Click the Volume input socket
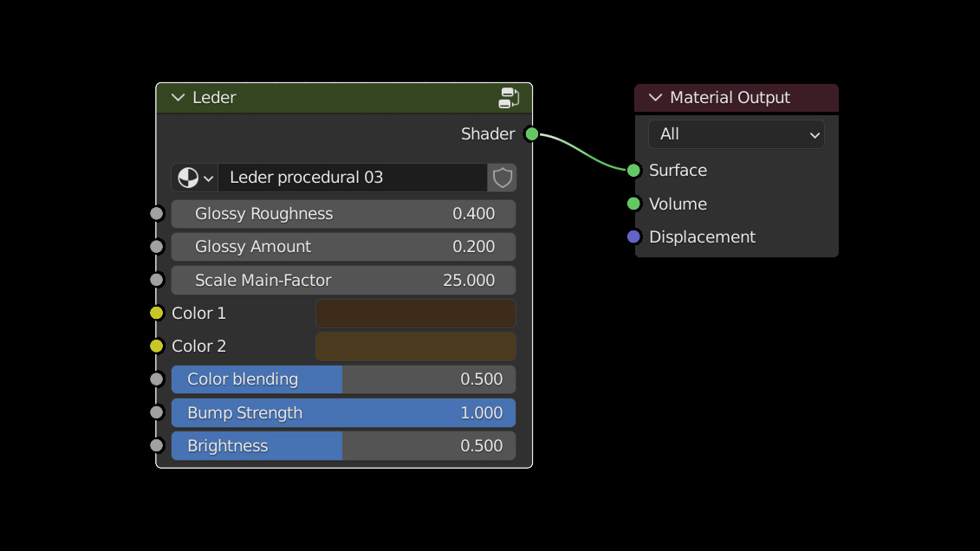980x551 pixels. coord(633,204)
